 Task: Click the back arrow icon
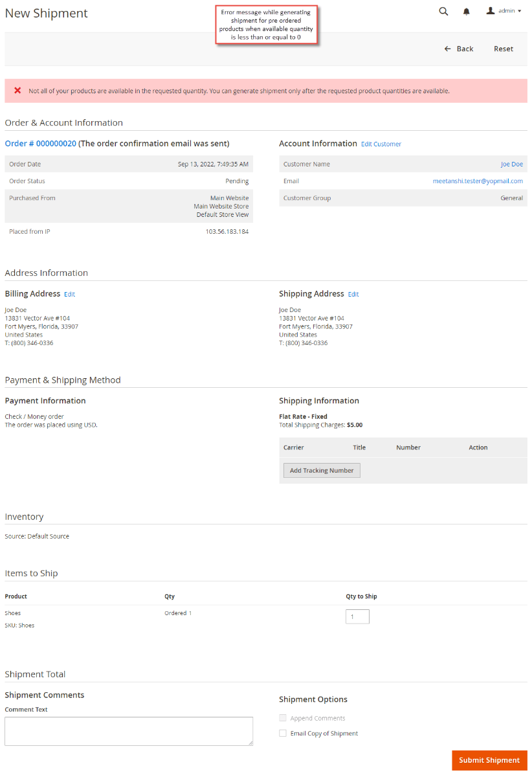(x=447, y=49)
